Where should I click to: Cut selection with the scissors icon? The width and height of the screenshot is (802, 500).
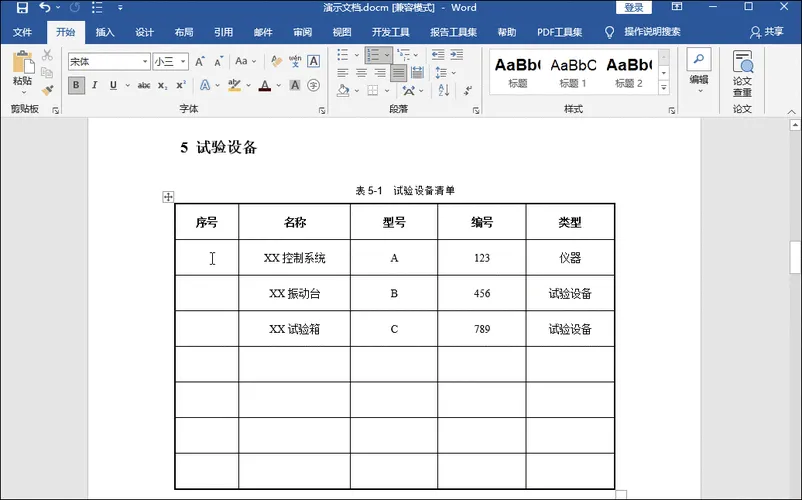point(47,55)
